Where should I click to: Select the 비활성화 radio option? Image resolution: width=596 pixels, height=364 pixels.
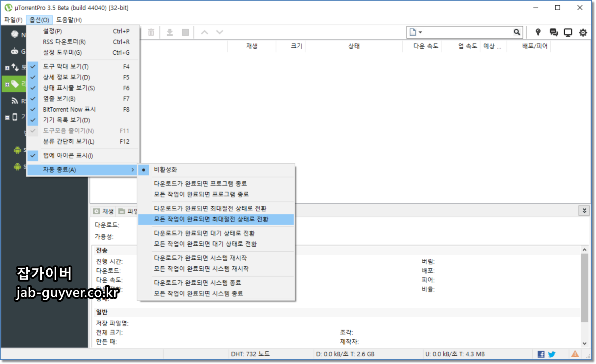coord(216,170)
